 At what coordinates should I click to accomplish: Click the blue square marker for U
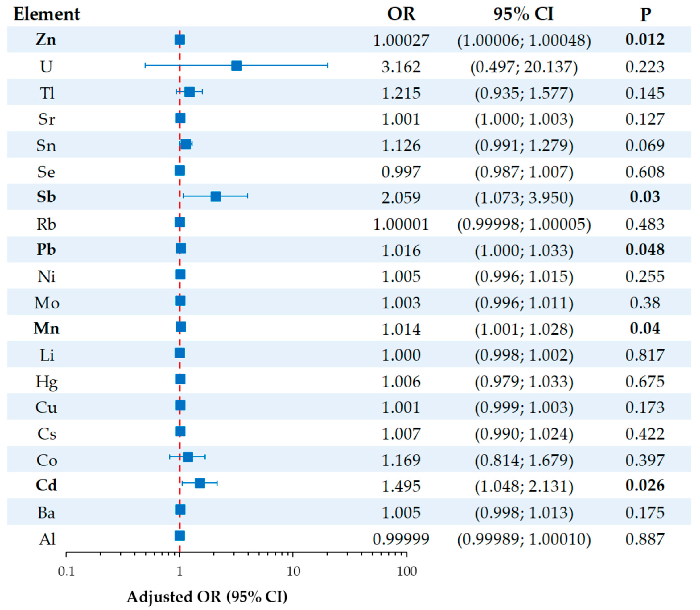[237, 66]
